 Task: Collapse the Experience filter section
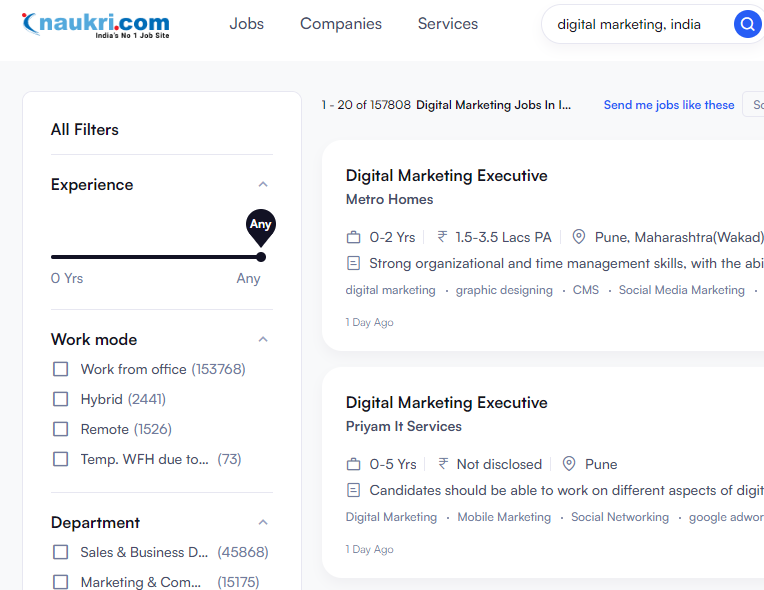point(263,184)
